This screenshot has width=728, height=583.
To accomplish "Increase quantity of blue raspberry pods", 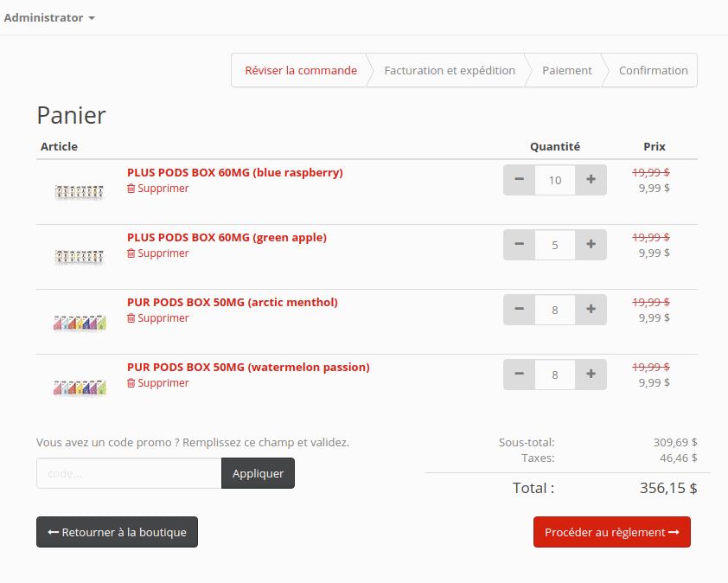I will (x=591, y=180).
